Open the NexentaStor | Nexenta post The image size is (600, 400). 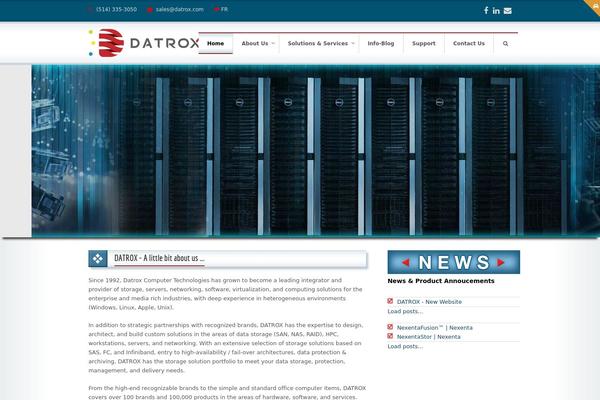tap(429, 337)
